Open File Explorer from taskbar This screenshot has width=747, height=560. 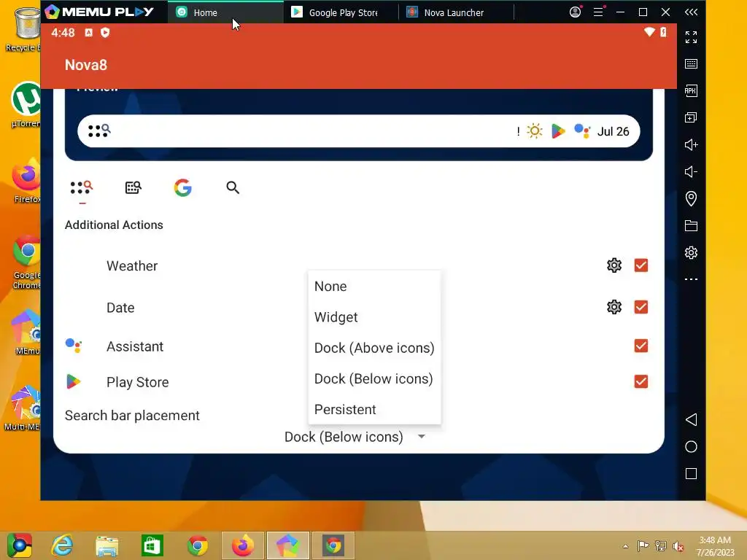click(x=107, y=545)
